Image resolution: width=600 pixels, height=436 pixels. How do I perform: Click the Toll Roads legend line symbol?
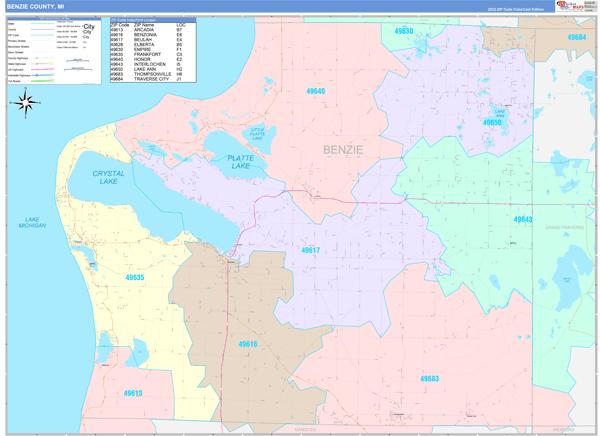click(x=46, y=80)
